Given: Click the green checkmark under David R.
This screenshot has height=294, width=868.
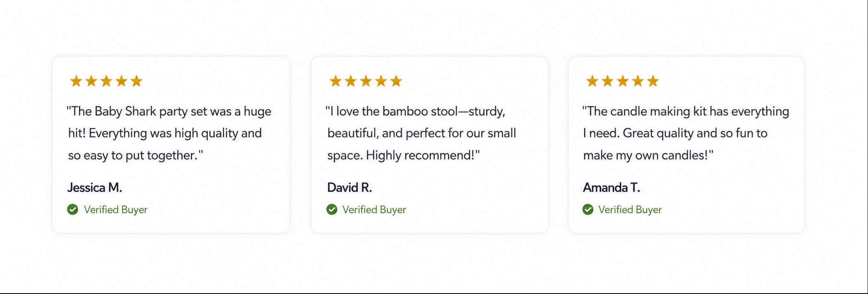Looking at the screenshot, I should click(x=332, y=209).
